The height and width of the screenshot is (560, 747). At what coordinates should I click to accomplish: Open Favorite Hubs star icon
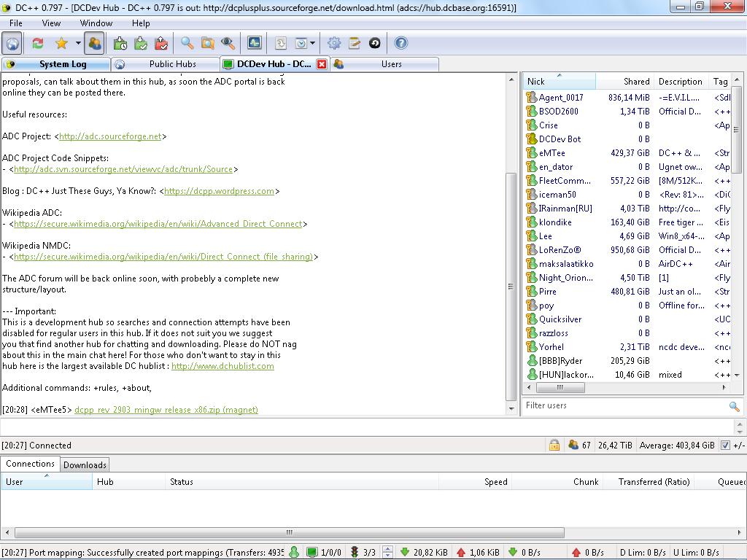tap(61, 43)
